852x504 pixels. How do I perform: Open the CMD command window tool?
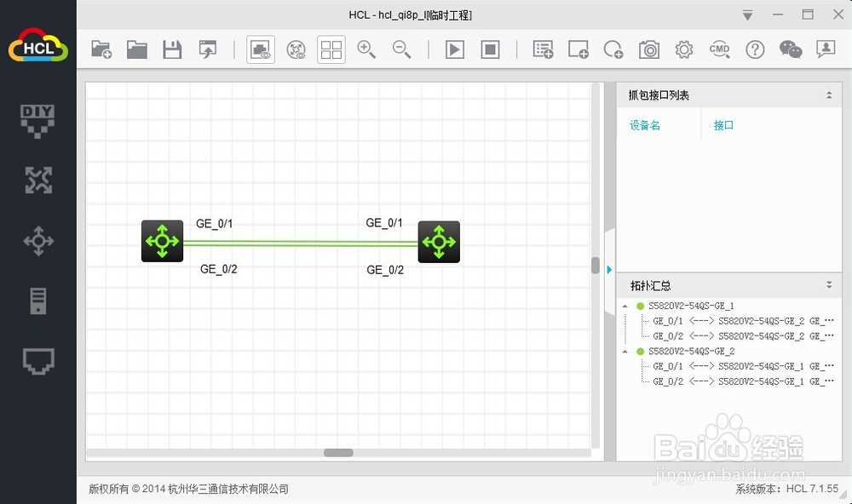click(720, 49)
